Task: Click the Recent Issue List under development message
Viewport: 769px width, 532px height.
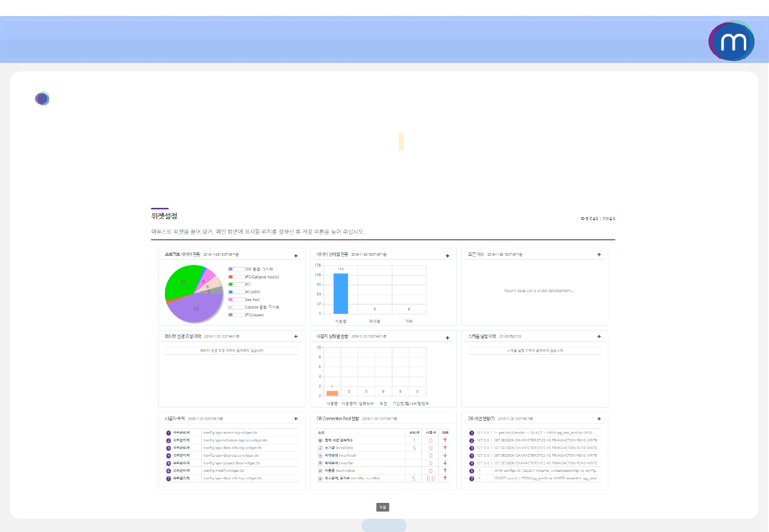Action: [x=539, y=291]
